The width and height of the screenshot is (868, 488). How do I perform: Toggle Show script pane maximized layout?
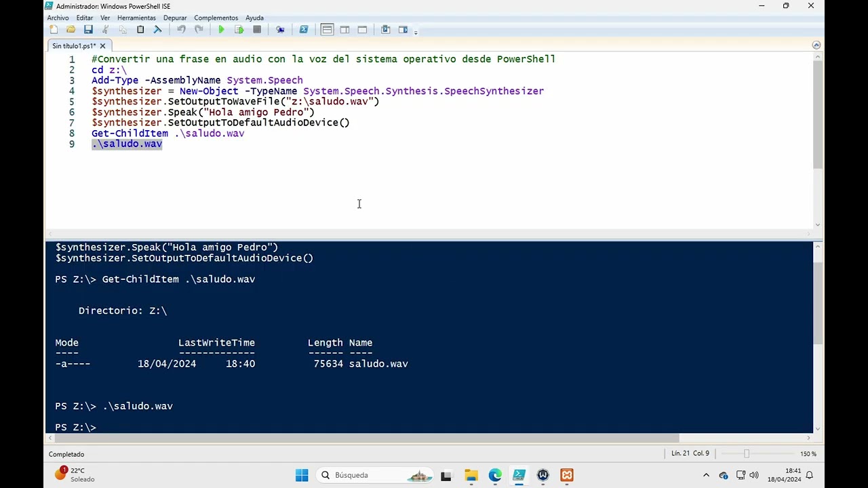point(362,30)
